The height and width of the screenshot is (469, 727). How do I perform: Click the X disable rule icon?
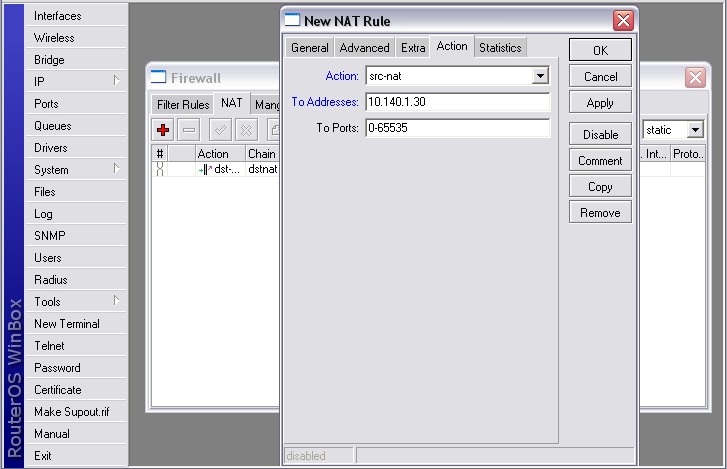pyautogui.click(x=245, y=129)
